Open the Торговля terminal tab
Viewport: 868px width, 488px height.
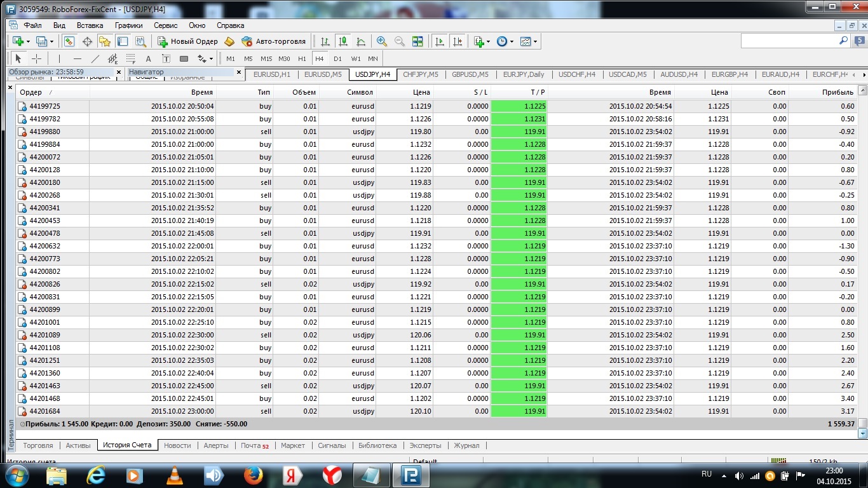coord(38,445)
